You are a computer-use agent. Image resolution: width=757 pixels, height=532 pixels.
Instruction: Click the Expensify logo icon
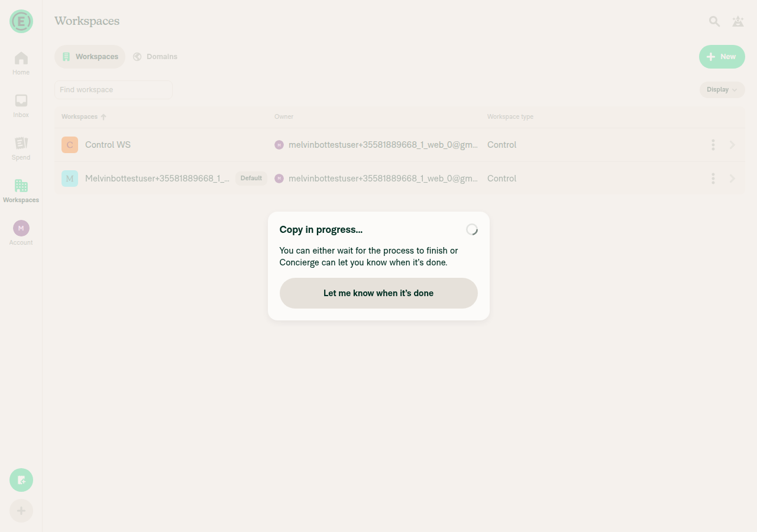pyautogui.click(x=21, y=21)
